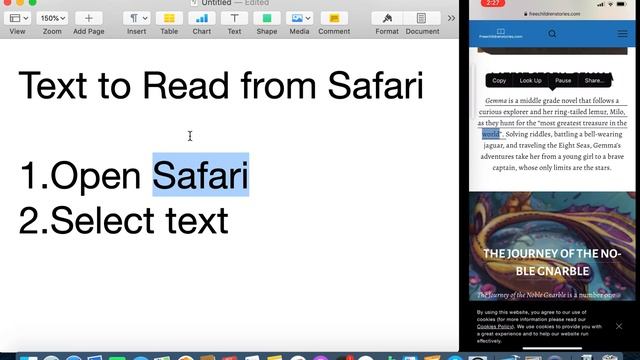Click the heading Text to Read from Safari
The height and width of the screenshot is (360, 640).
(221, 86)
